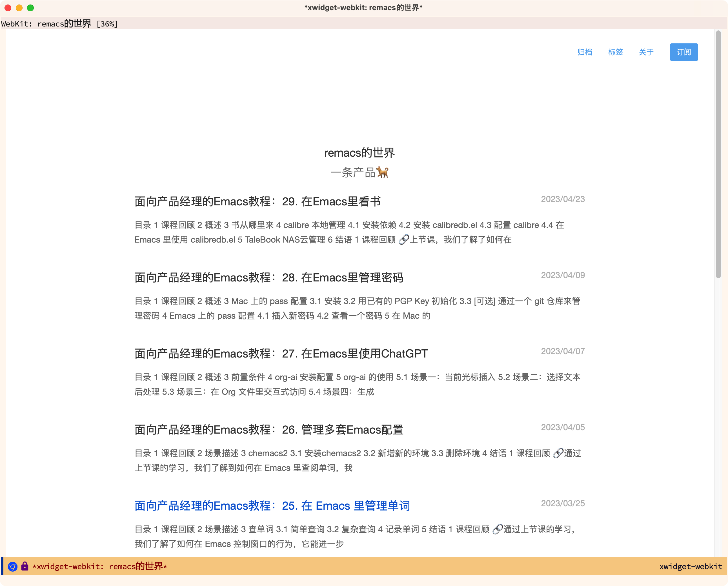Open the 标签 tags link
This screenshot has height=586, width=728.
coord(615,52)
